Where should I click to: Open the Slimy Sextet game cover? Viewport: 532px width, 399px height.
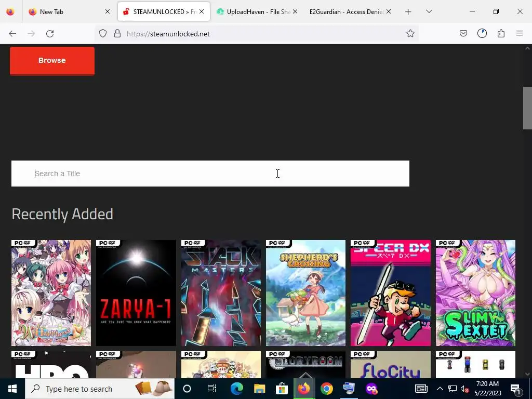point(475,293)
